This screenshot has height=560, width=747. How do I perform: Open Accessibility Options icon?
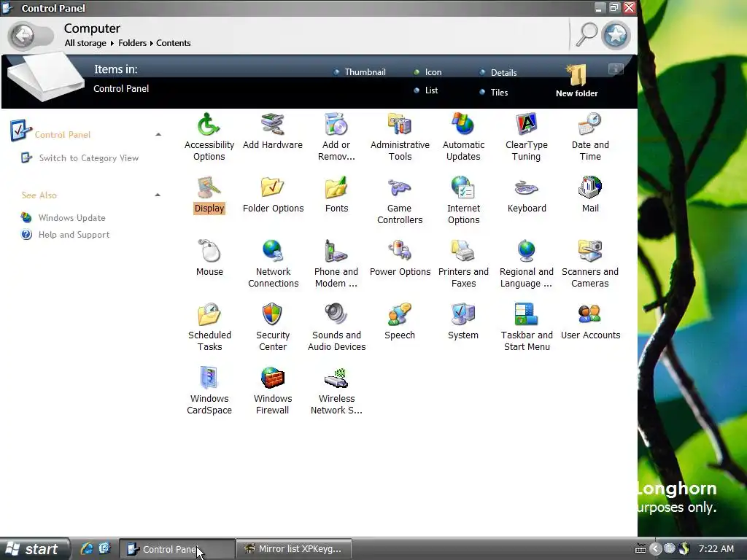(209, 125)
